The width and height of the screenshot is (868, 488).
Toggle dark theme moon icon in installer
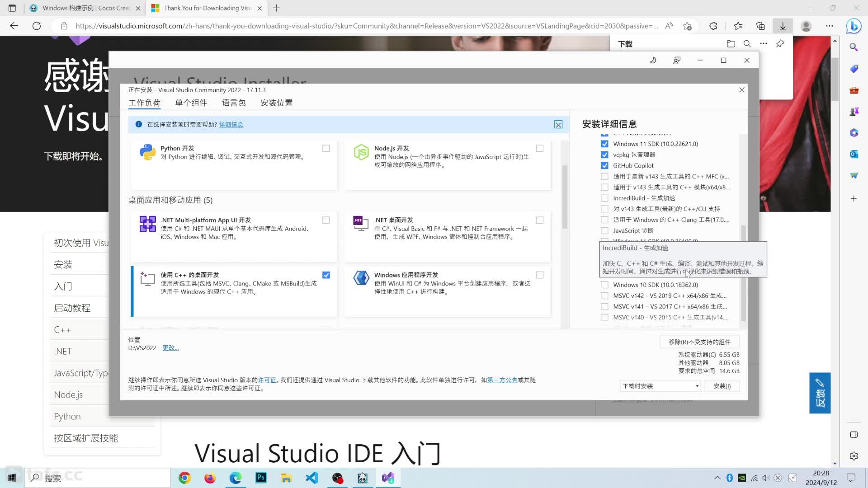tap(653, 60)
